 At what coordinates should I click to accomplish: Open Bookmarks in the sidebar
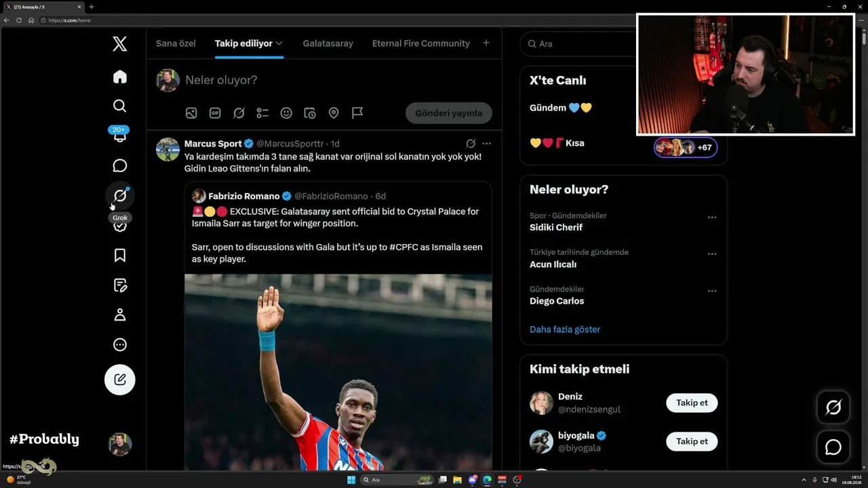pyautogui.click(x=120, y=256)
